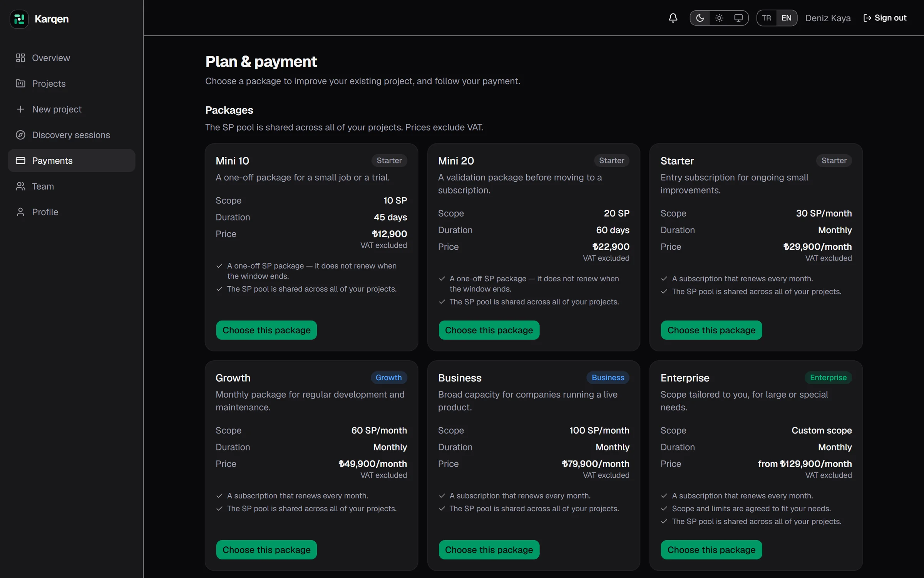Click the Mini 10 price ₺12,900
Image resolution: width=924 pixels, height=578 pixels.
coord(389,234)
